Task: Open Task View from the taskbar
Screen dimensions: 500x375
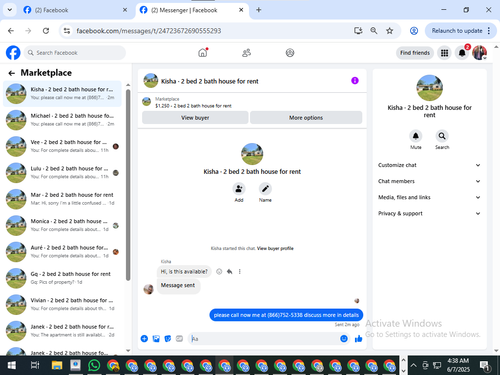Action: (x=35, y=366)
